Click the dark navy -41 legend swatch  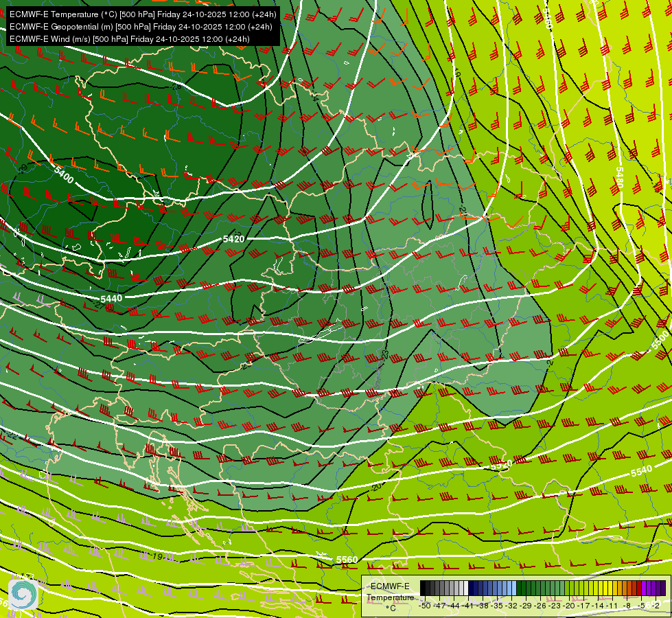(x=471, y=588)
